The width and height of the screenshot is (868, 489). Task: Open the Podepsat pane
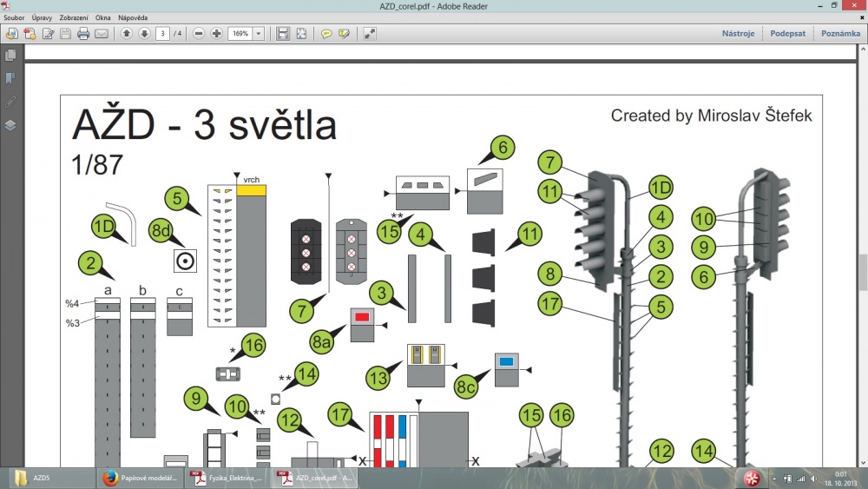click(x=788, y=33)
